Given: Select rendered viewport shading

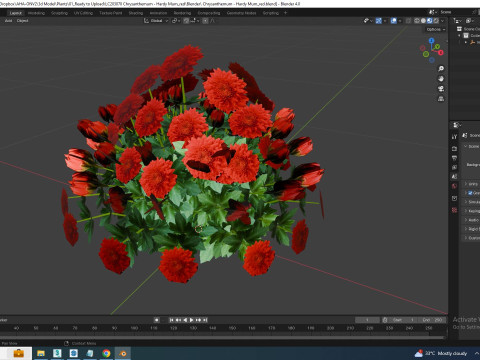Looking at the screenshot, I should 436,21.
